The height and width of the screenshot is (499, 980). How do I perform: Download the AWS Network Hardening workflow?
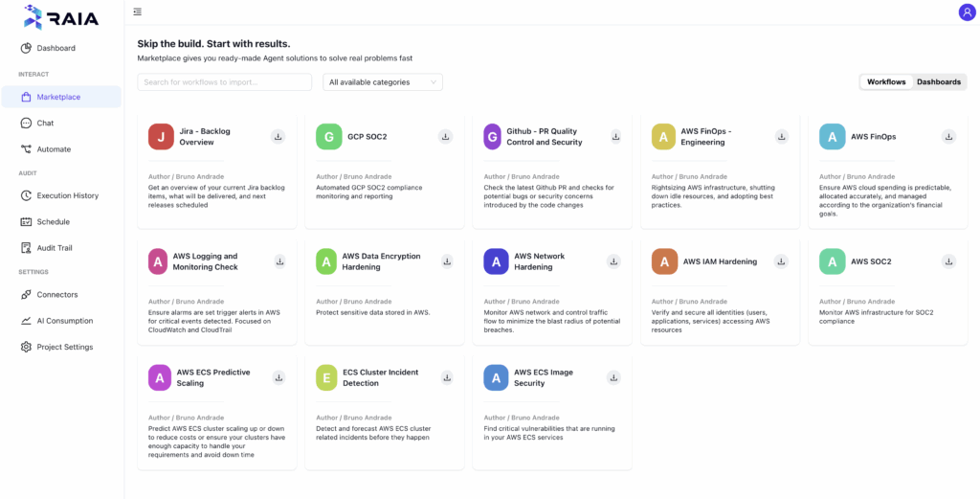pyautogui.click(x=614, y=261)
